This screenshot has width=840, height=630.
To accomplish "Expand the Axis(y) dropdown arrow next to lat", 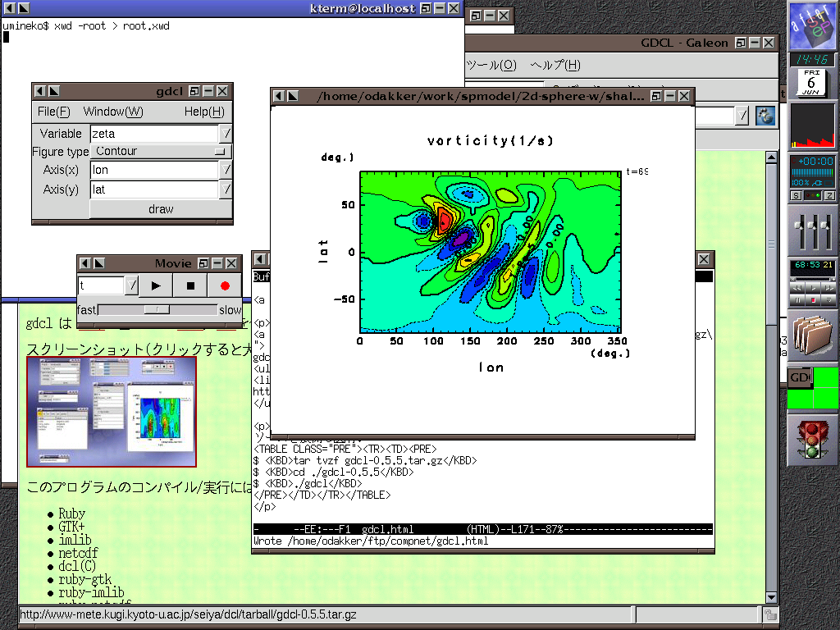I will (x=226, y=189).
